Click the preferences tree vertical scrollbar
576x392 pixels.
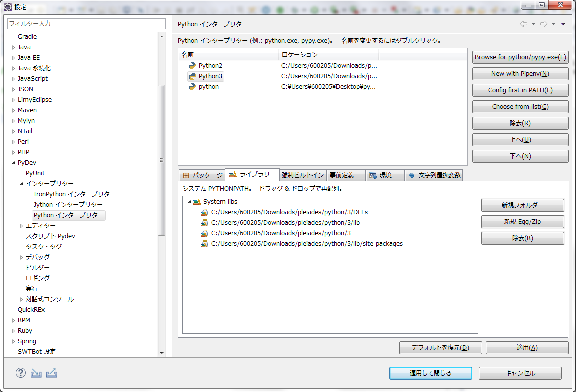coord(161,160)
